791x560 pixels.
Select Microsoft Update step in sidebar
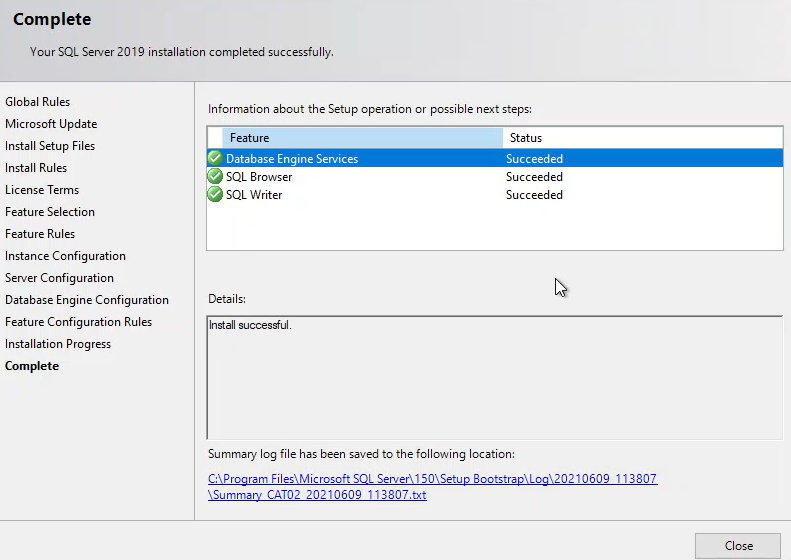(51, 124)
